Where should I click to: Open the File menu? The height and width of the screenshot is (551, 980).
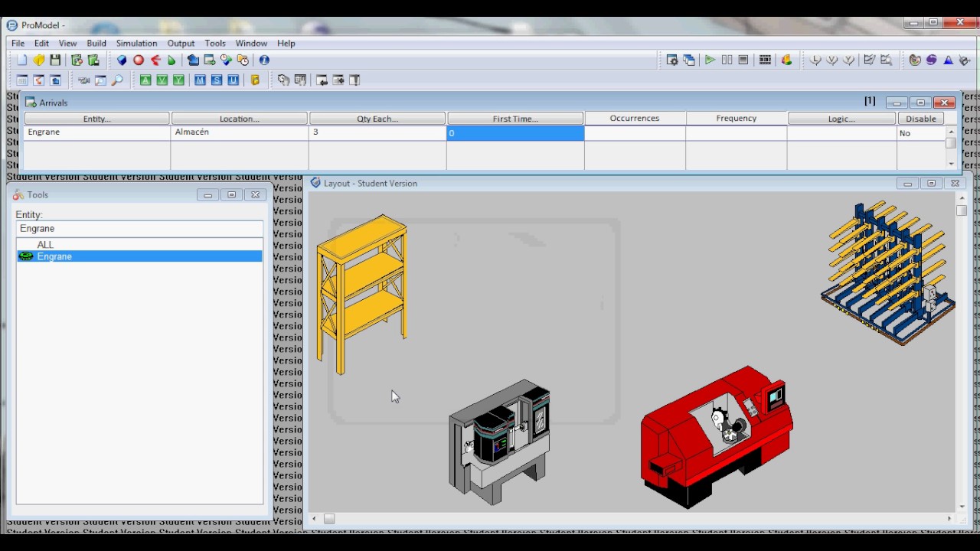coord(18,44)
